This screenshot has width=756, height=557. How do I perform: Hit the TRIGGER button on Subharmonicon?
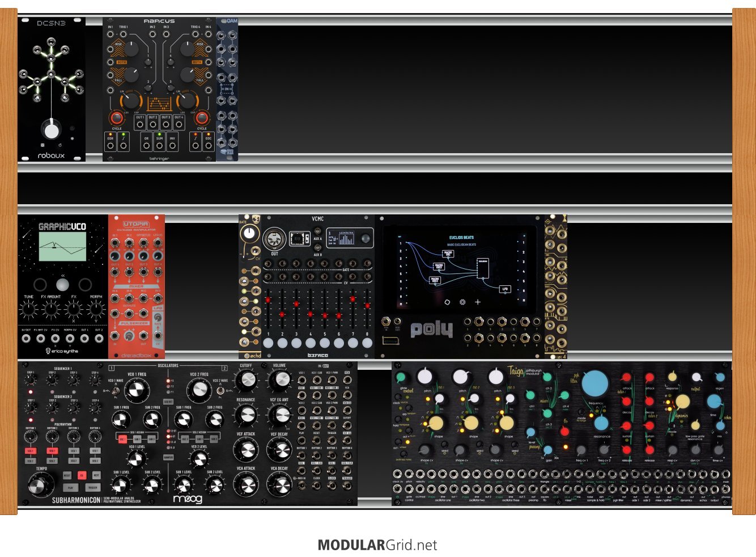92,488
